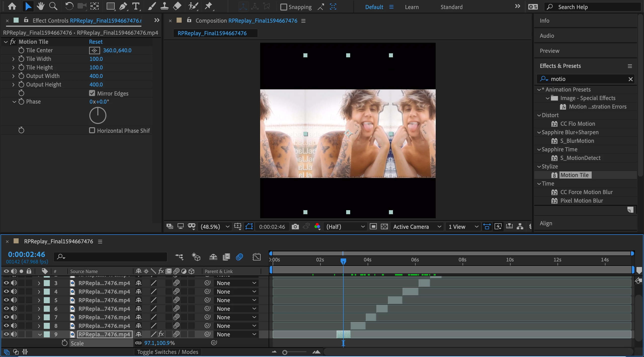Select the Type tool
Viewport: 644px width, 357px height.
(136, 7)
